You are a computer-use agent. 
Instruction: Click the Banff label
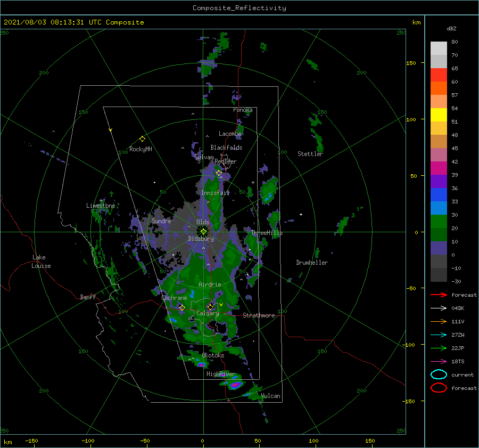click(x=88, y=297)
